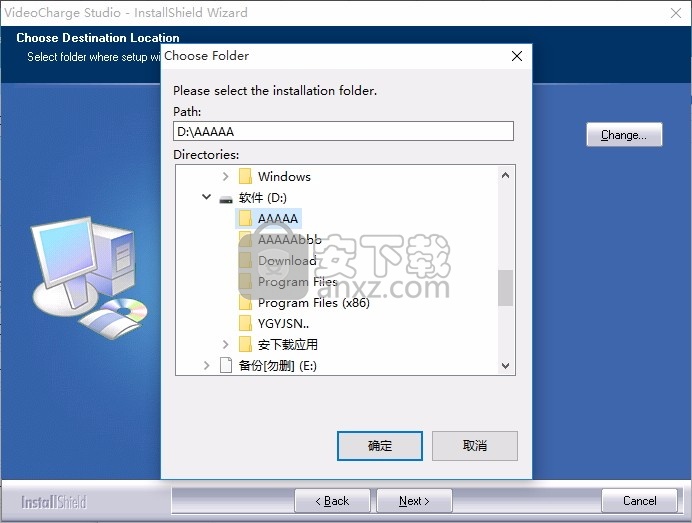Choose the Program Files (x86) directory label
The width and height of the screenshot is (692, 523).
tap(314, 303)
